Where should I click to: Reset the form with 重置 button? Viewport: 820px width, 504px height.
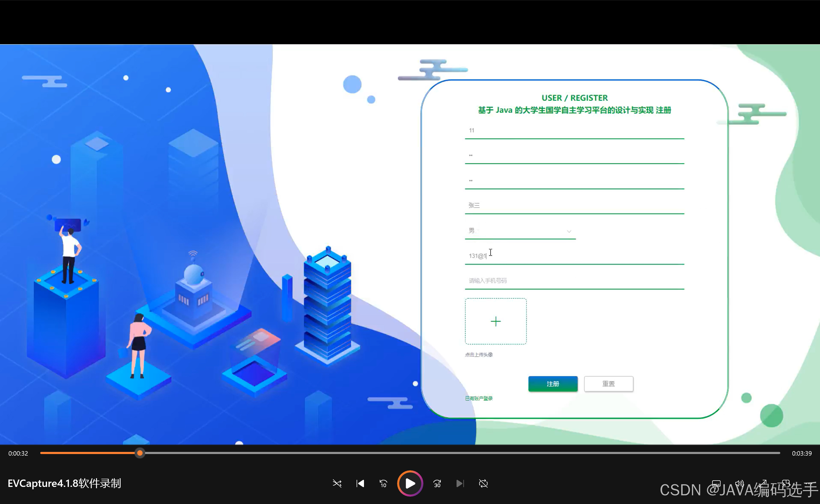click(x=609, y=384)
